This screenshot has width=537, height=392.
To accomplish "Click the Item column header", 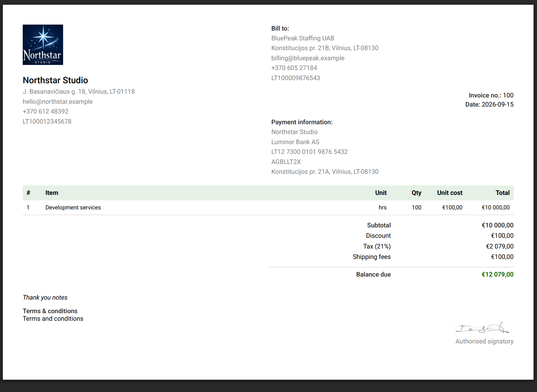I will click(52, 193).
